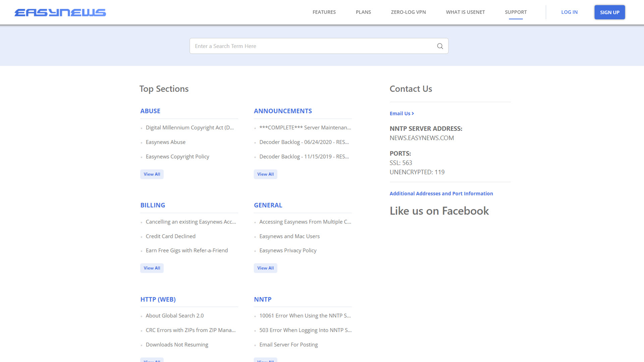Open Email Server For Posting article

(x=288, y=345)
